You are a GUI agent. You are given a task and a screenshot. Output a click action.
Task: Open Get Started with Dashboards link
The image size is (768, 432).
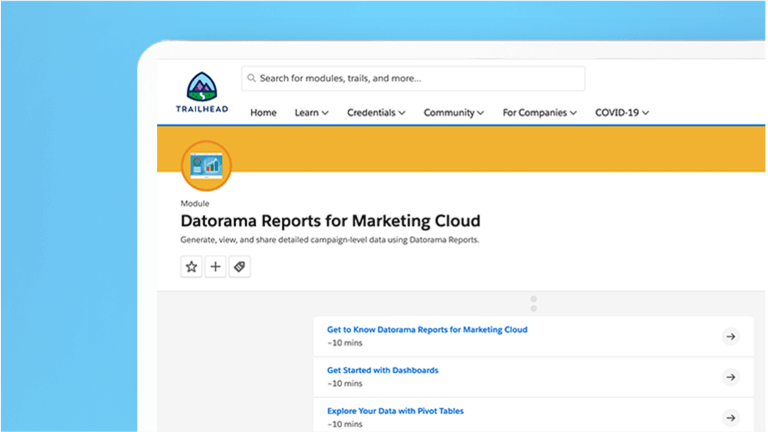pyautogui.click(x=382, y=370)
